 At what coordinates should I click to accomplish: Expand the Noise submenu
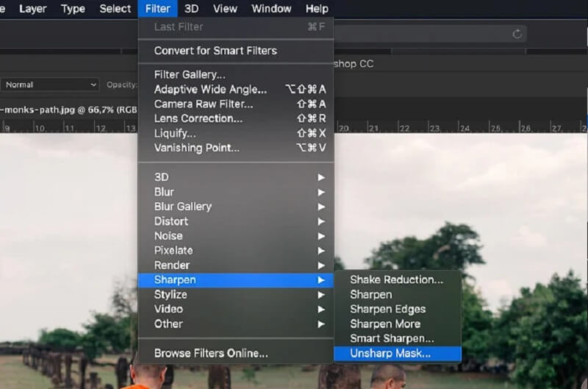coord(168,236)
